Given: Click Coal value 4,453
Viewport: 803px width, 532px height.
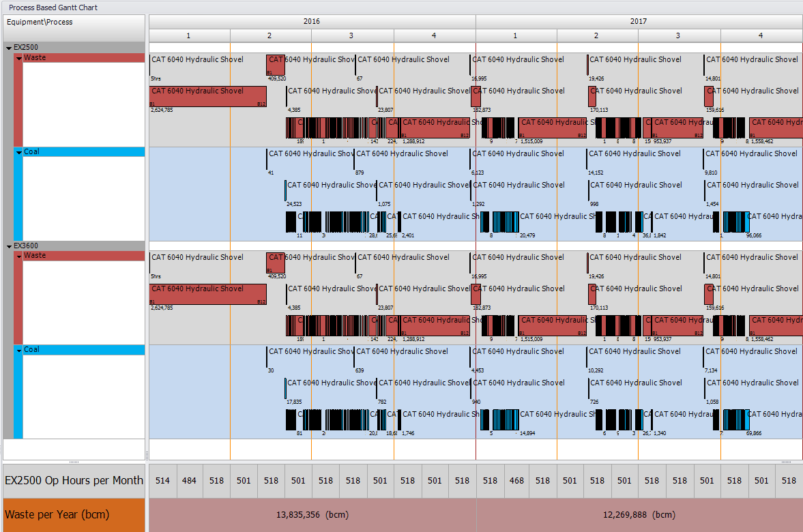Looking at the screenshot, I should pyautogui.click(x=478, y=371).
